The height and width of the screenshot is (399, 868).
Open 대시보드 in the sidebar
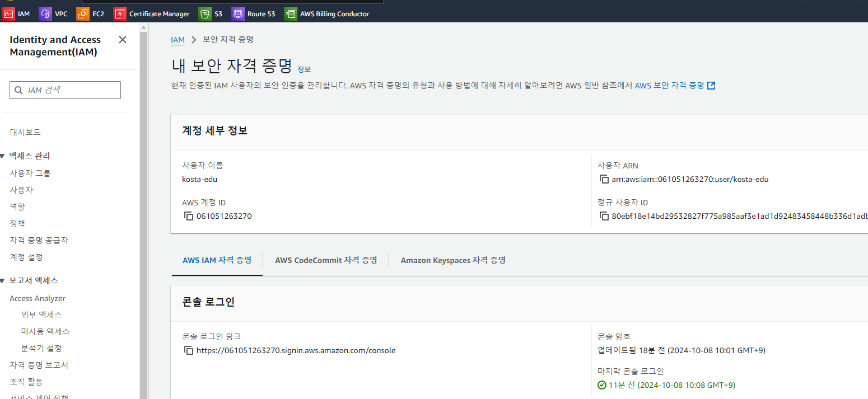point(25,132)
